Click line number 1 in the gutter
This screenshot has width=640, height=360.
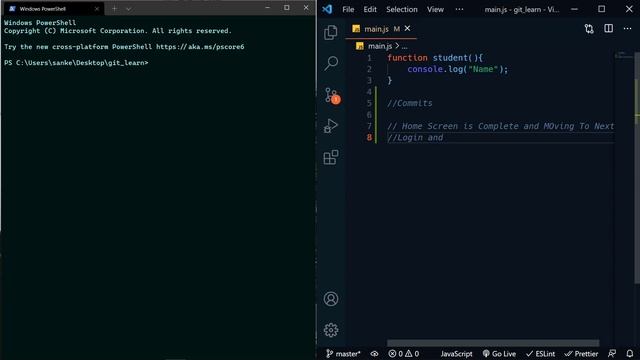(x=369, y=58)
